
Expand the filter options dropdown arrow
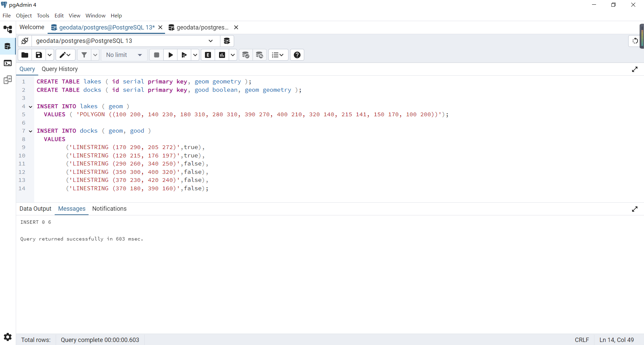tap(95, 55)
